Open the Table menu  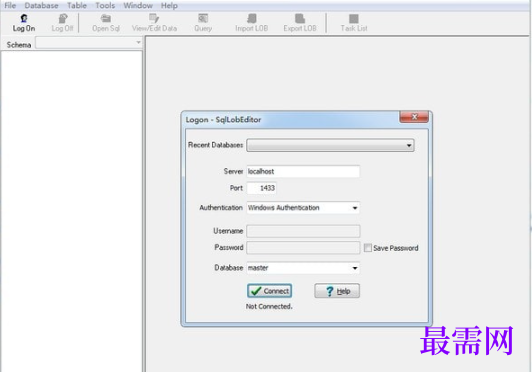77,5
